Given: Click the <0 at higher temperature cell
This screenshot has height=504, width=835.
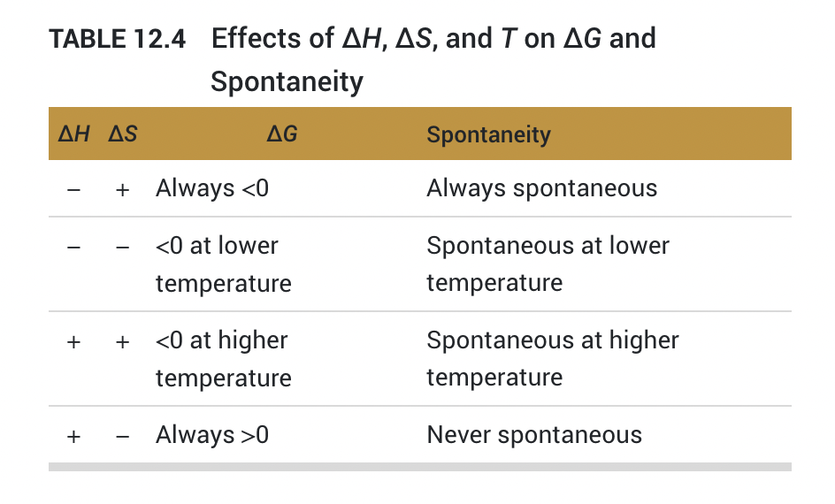Looking at the screenshot, I should point(223,359).
